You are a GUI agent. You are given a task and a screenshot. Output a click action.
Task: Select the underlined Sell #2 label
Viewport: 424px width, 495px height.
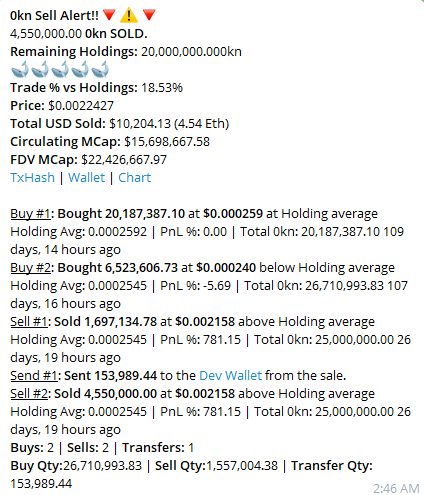[29, 394]
